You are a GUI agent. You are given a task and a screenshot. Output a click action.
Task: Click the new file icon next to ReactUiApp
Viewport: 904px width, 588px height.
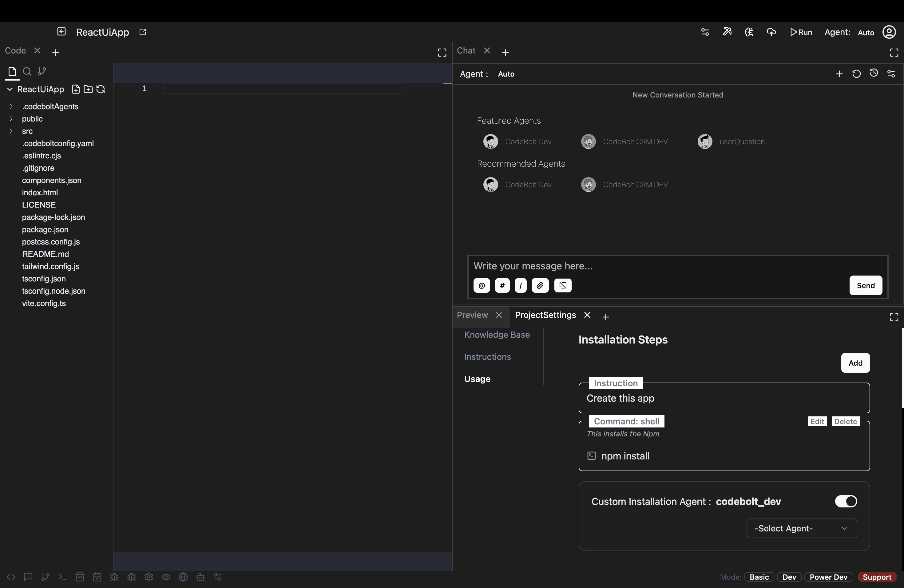click(76, 89)
